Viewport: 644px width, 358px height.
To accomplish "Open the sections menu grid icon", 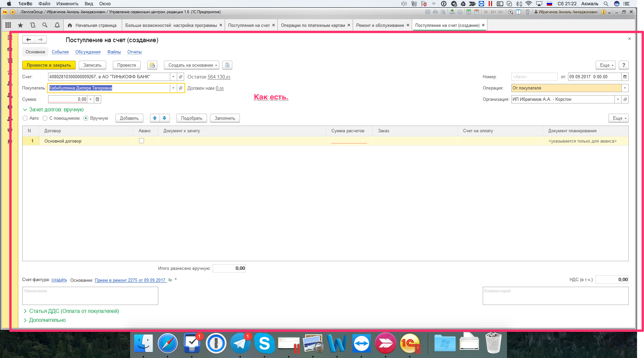I will point(8,25).
